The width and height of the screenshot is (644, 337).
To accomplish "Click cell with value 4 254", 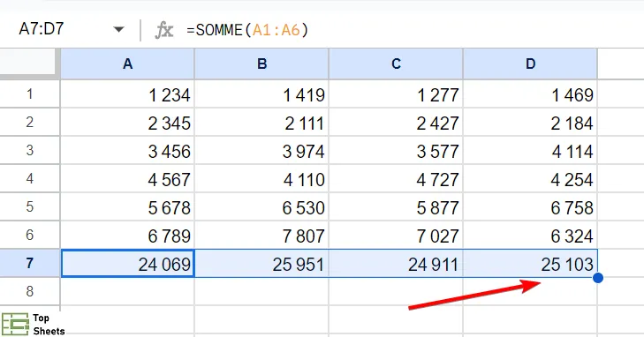I will [x=530, y=179].
